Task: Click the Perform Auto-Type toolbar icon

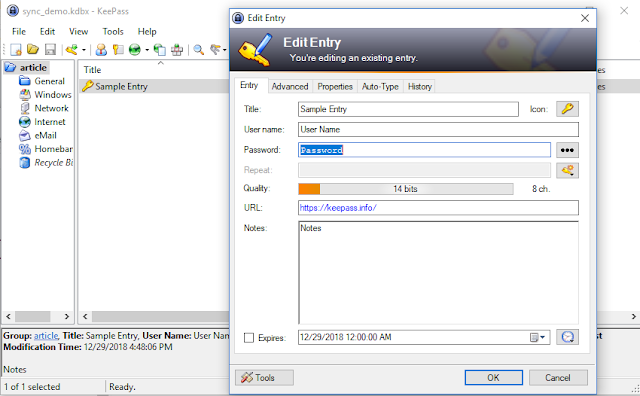Action: (177, 50)
